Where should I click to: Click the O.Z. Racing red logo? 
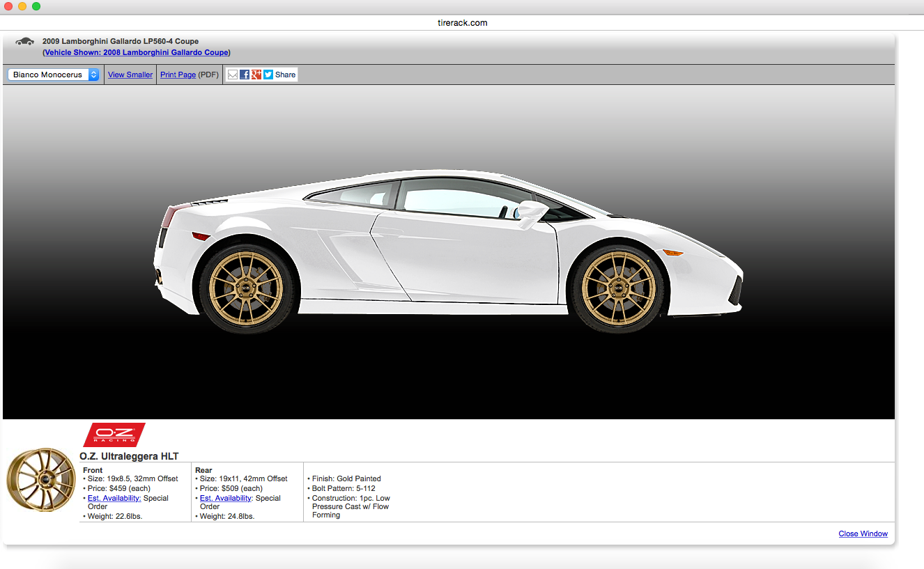pos(114,435)
